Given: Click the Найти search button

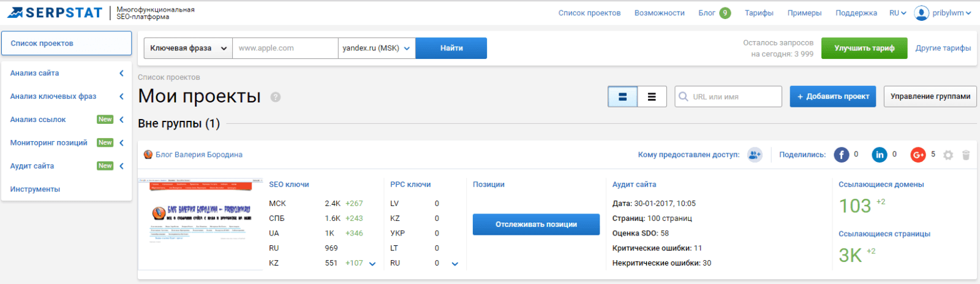Looking at the screenshot, I should point(451,48).
